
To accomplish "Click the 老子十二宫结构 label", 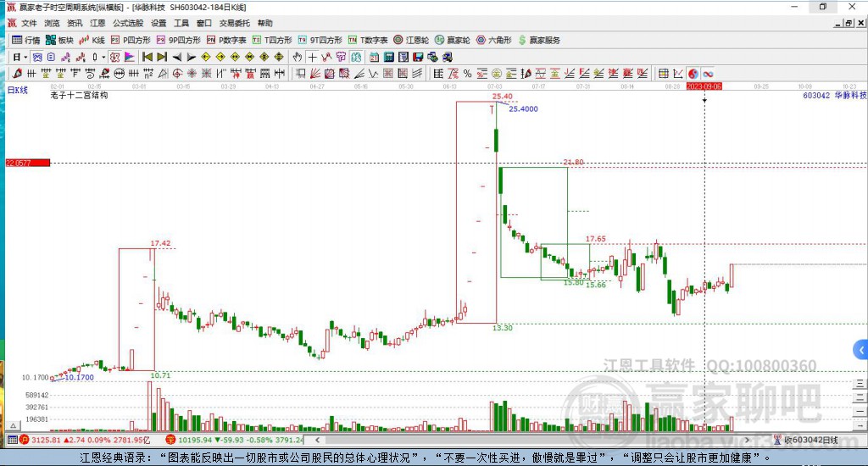I will click(x=79, y=95).
